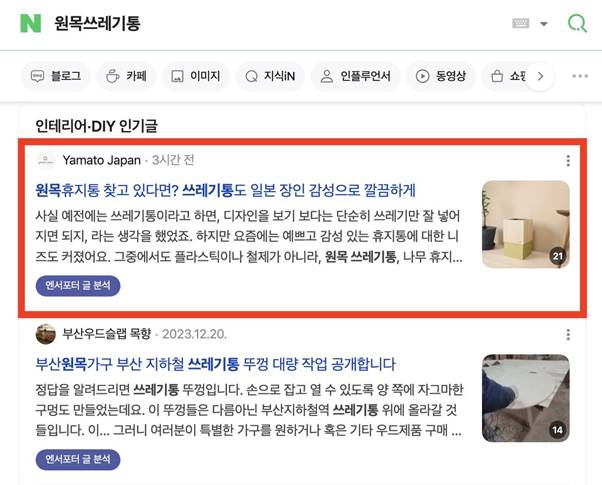This screenshot has height=485, width=602.
Task: Select the 블로그 tab
Action: tap(56, 76)
